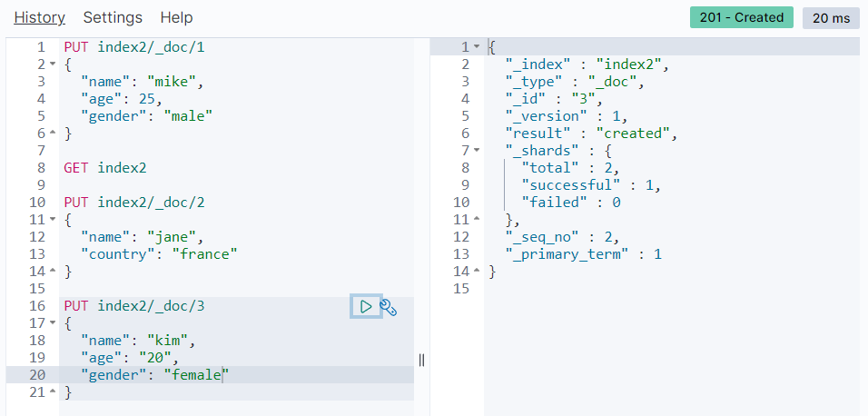Click the "_id" : "3" response line
This screenshot has height=416, width=868.
point(554,99)
